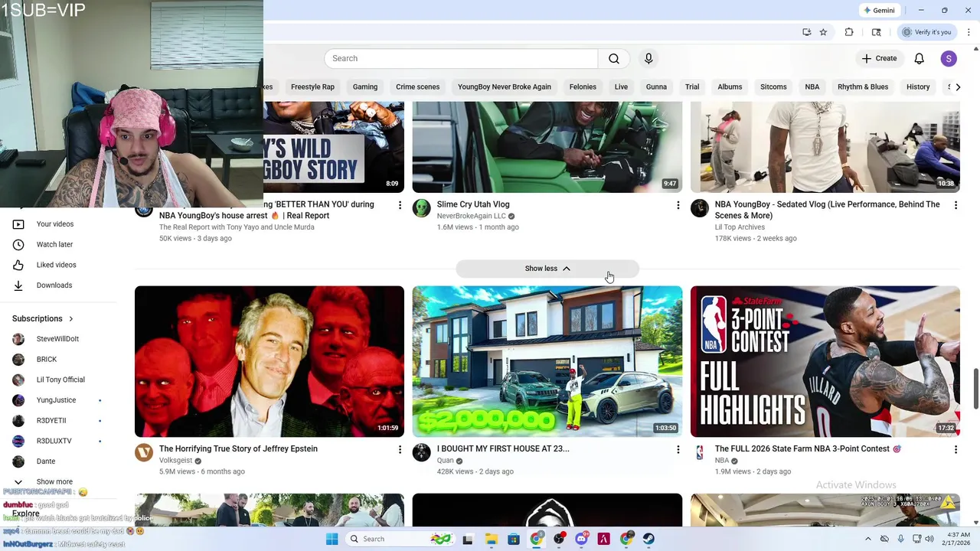Click the Your videos sidebar icon
The height and width of the screenshot is (551, 980).
pyautogui.click(x=18, y=224)
